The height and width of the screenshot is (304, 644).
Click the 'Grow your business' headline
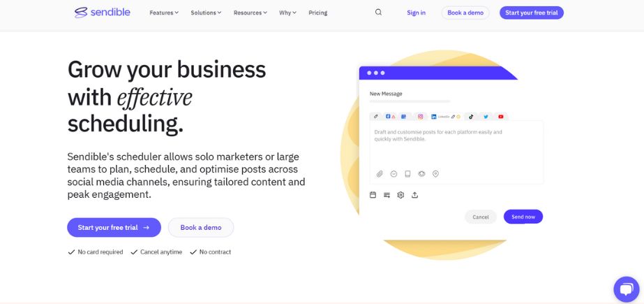coord(166,69)
